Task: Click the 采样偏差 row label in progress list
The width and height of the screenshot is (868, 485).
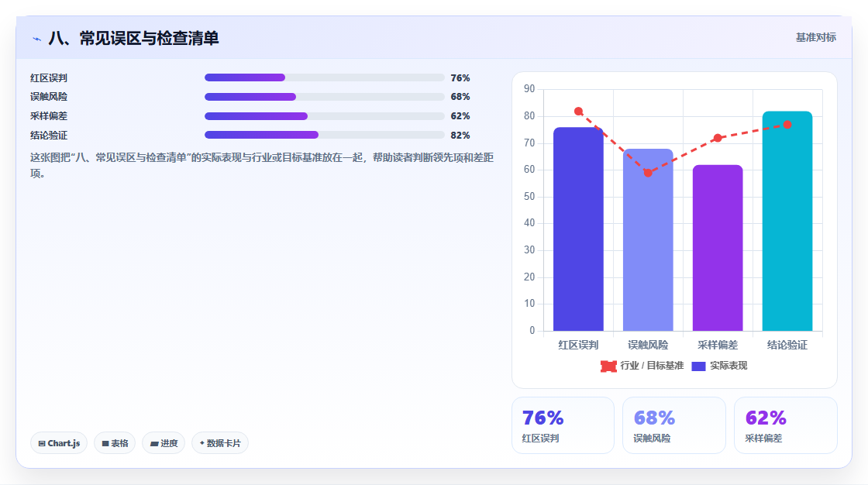Action: pos(49,116)
